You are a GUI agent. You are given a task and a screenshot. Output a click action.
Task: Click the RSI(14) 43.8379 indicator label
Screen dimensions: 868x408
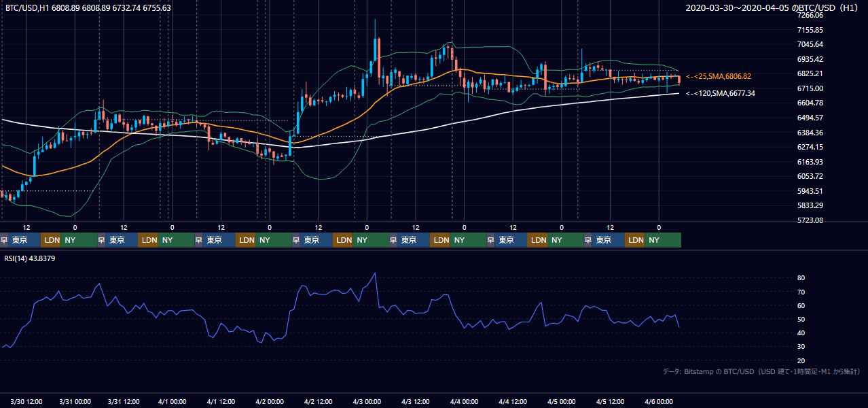pos(30,258)
